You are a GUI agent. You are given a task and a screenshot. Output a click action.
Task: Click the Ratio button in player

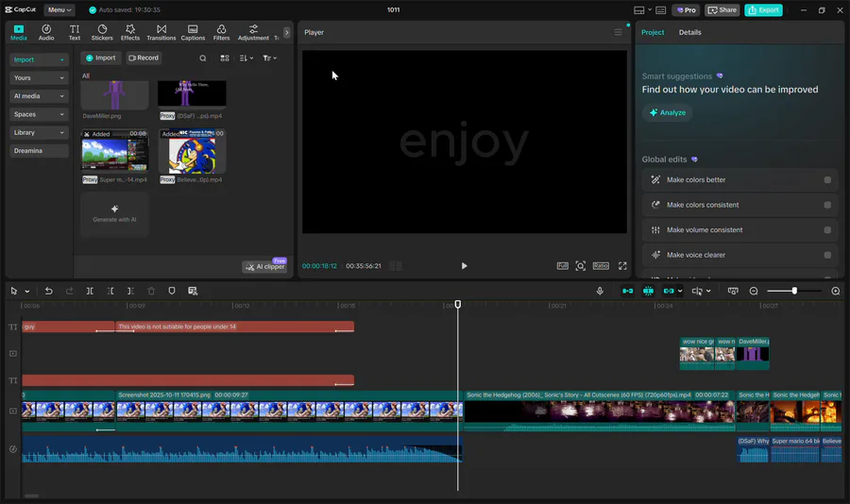601,266
